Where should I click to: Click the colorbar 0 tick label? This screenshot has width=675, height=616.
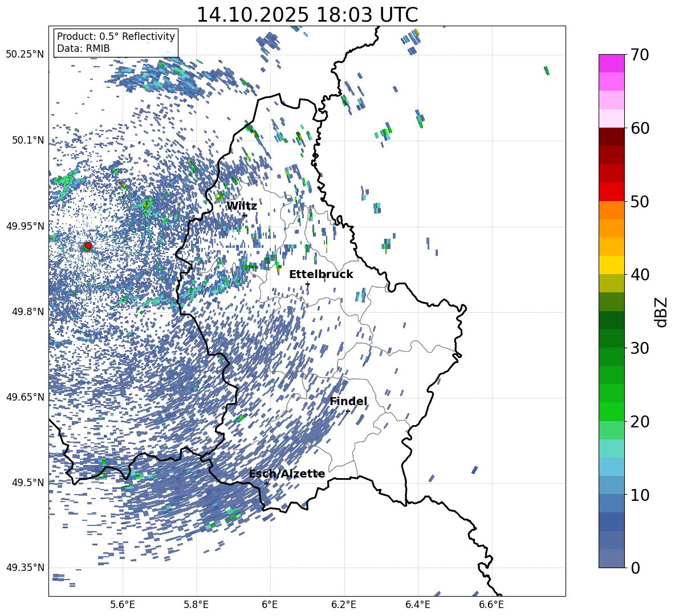[636, 568]
